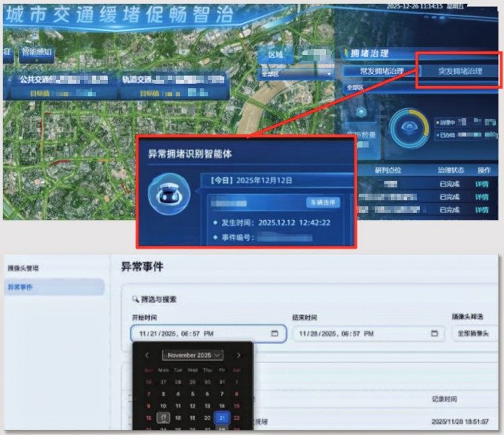Open the 公共交通 indicator card
504x435 pixels.
(x=63, y=86)
